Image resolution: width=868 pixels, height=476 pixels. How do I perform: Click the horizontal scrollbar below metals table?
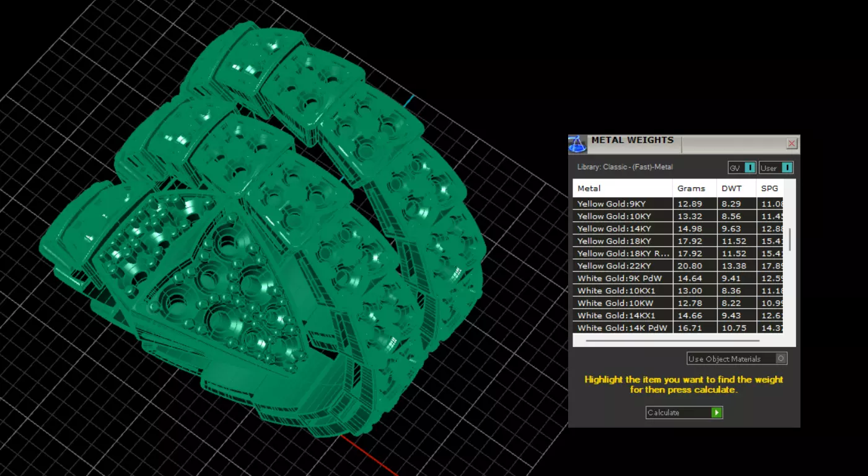[x=672, y=340]
